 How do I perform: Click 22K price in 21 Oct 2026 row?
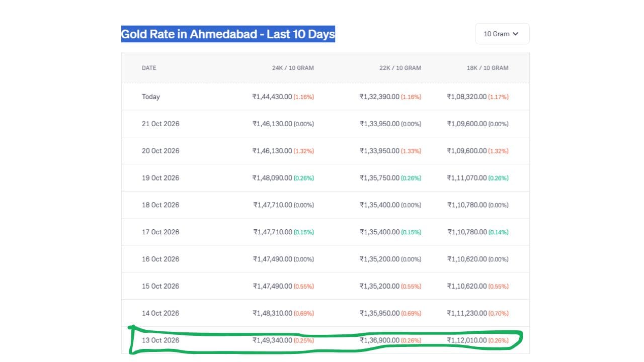(379, 124)
